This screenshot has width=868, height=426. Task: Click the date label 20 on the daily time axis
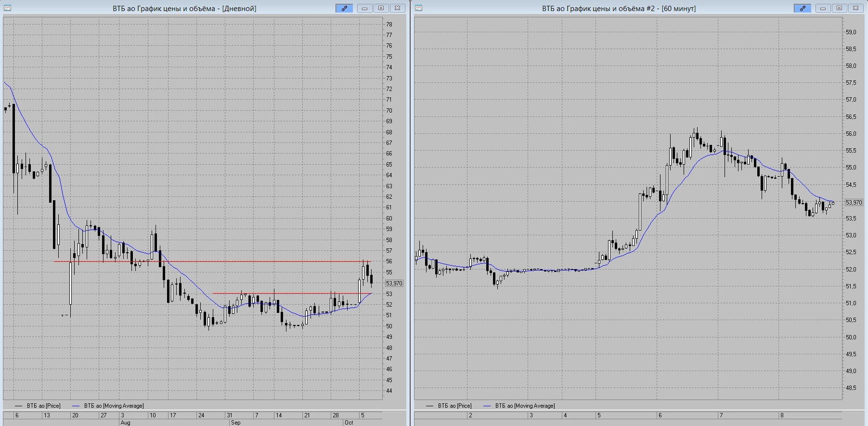tap(75, 415)
